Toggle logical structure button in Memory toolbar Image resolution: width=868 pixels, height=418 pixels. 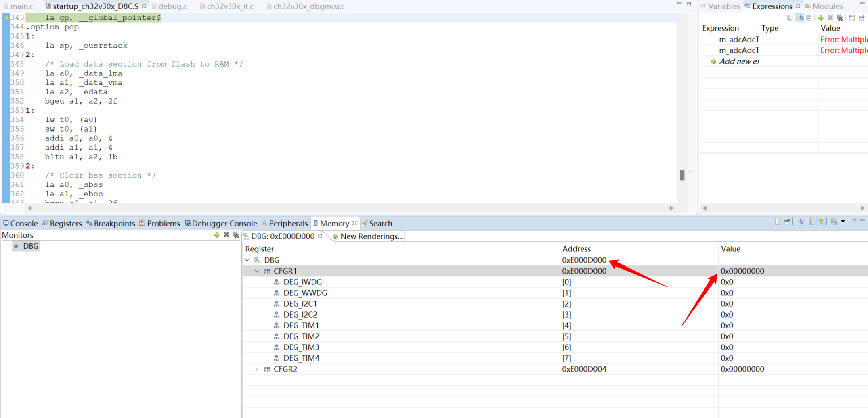(x=799, y=222)
